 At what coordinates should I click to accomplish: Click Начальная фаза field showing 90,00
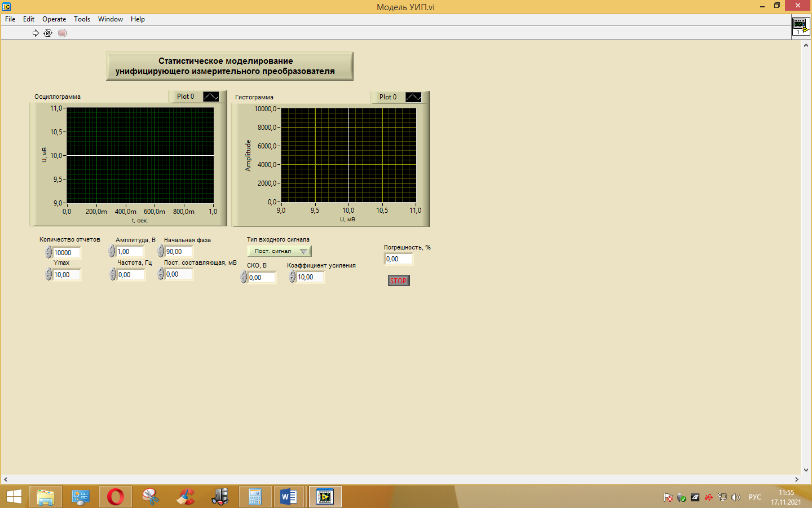179,251
